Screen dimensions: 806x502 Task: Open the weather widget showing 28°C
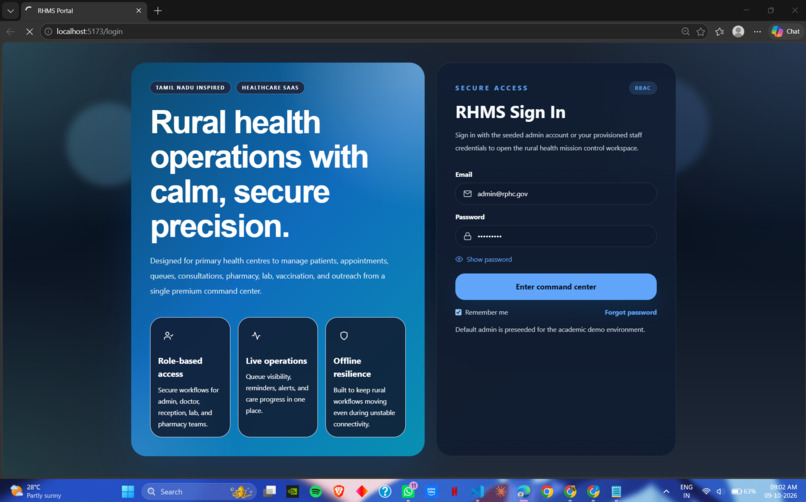pos(35,491)
